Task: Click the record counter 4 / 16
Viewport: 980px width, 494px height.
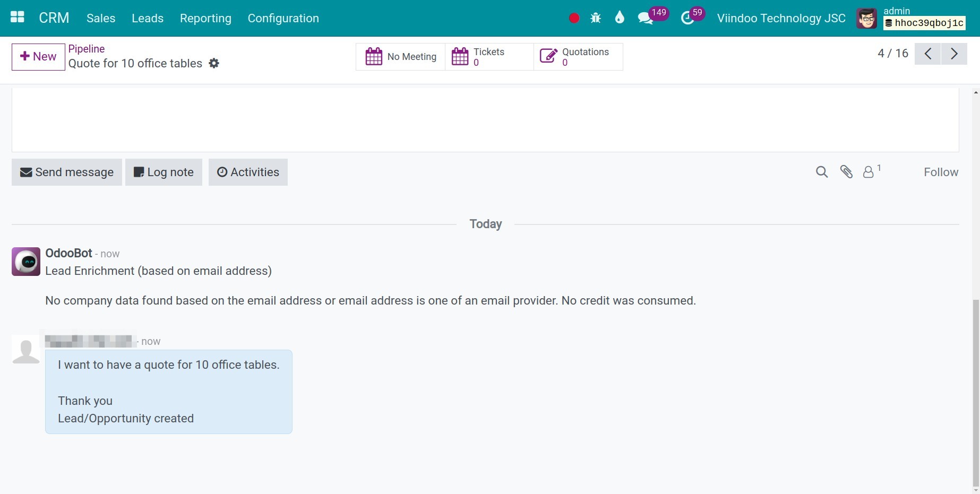Action: click(893, 54)
